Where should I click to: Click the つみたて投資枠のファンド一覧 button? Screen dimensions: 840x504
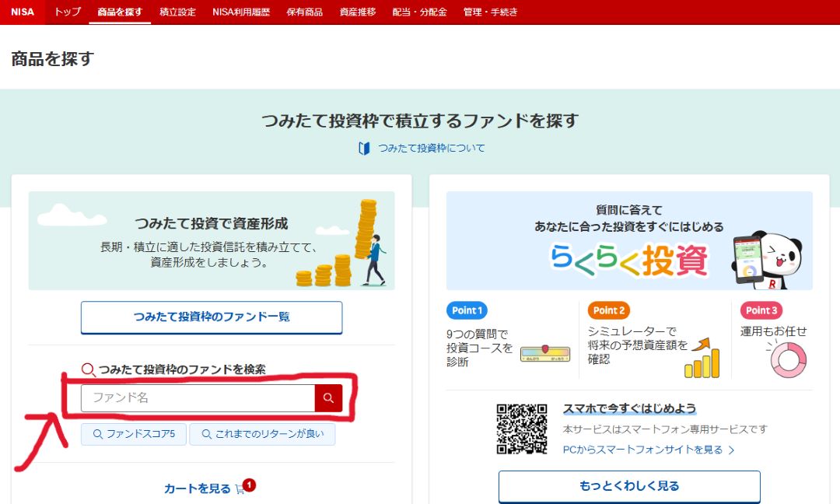click(211, 317)
